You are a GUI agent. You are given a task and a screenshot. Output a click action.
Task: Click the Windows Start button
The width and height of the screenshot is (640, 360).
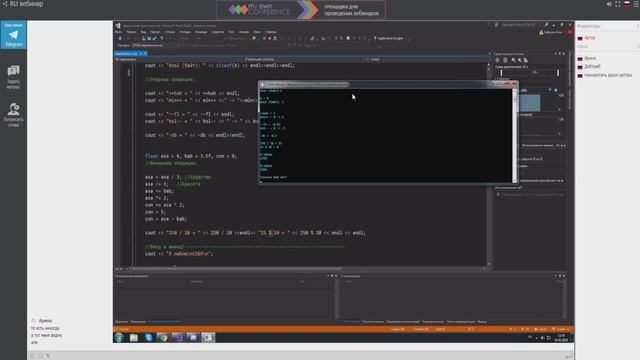119,337
